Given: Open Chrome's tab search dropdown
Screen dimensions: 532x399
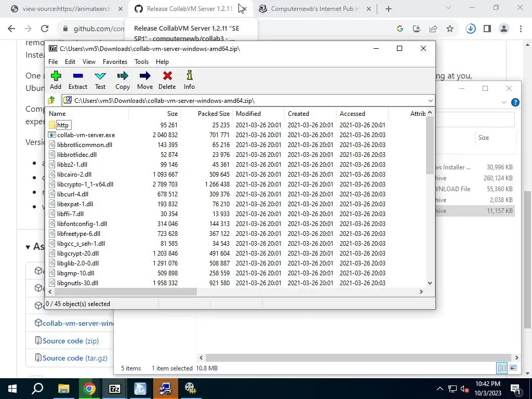Looking at the screenshot, I should (x=448, y=7).
